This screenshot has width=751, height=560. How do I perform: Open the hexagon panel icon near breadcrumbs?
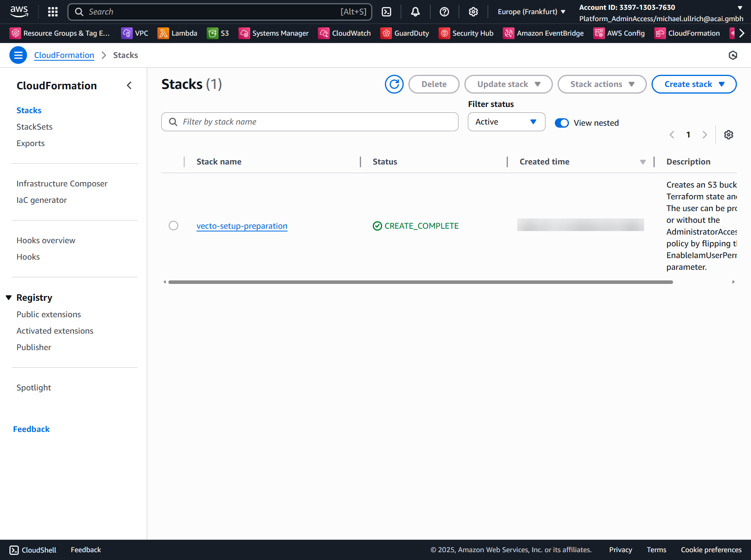tap(733, 55)
